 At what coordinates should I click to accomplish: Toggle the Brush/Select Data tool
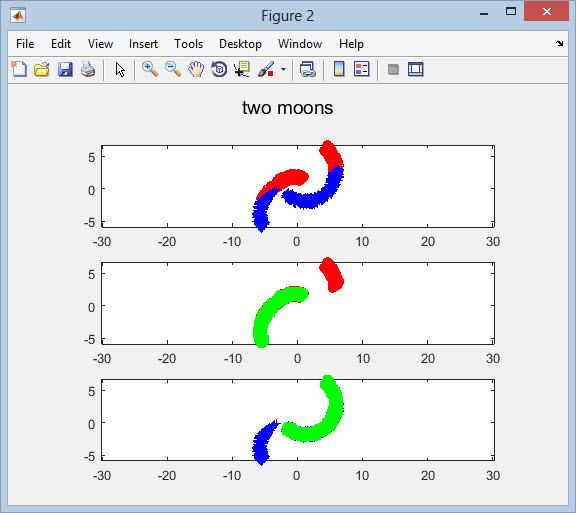266,69
